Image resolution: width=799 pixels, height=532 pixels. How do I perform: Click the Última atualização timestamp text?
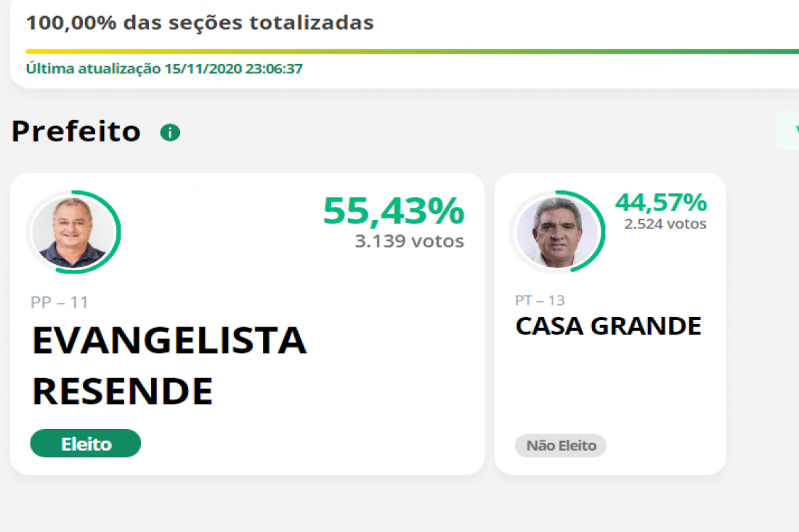pyautogui.click(x=164, y=68)
